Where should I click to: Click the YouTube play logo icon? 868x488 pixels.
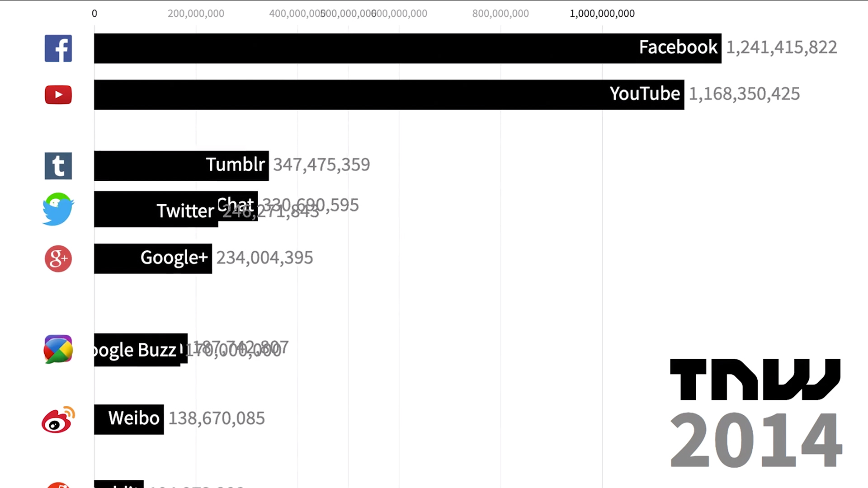[x=58, y=95]
